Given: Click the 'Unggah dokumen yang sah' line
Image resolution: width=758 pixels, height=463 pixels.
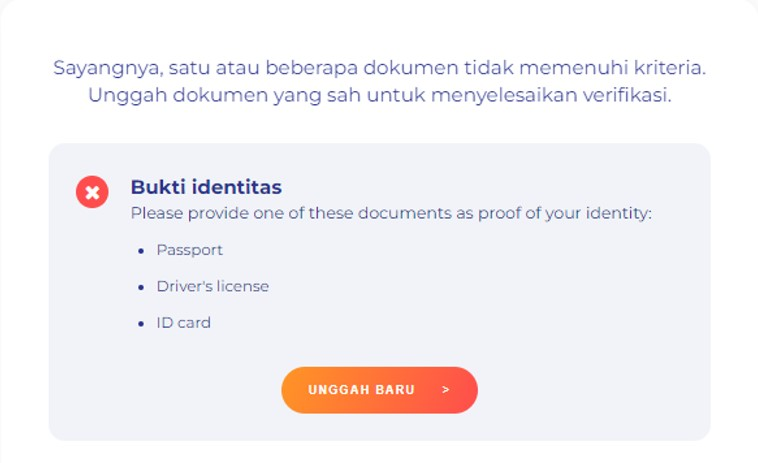Looking at the screenshot, I should point(379,95).
